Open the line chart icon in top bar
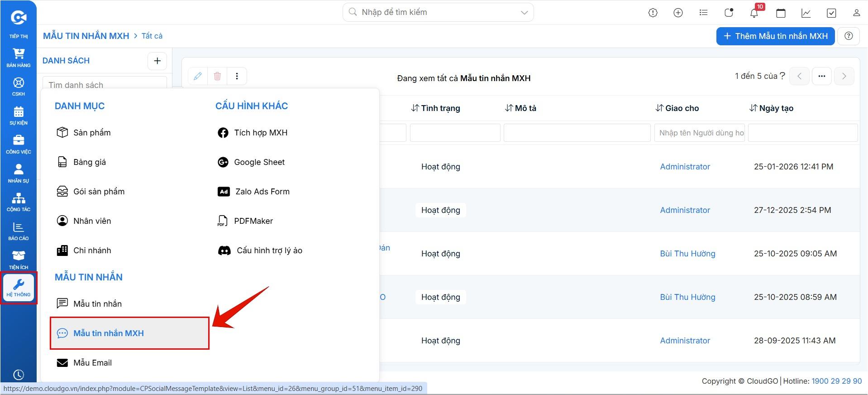Screen dimensions: 868x395 coord(806,13)
